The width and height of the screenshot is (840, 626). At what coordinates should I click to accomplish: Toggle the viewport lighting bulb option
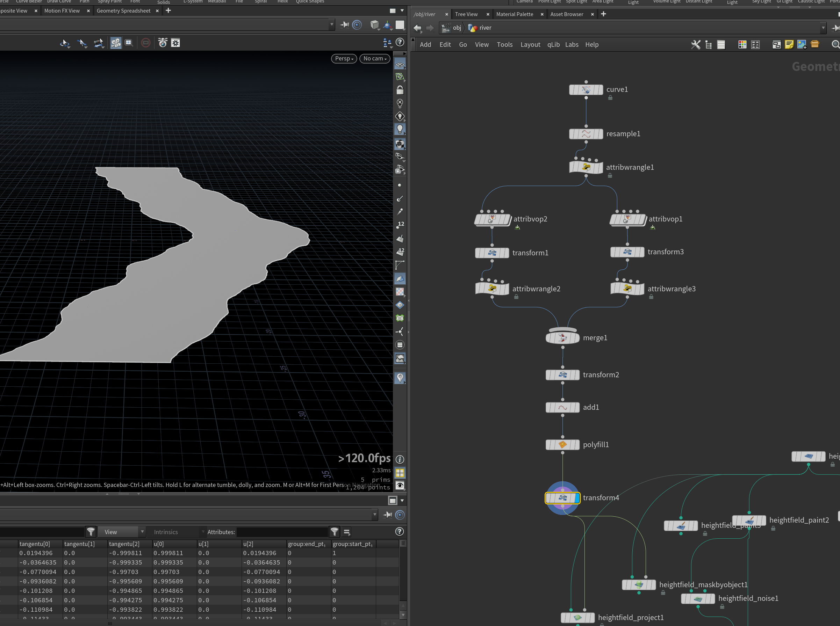click(400, 129)
